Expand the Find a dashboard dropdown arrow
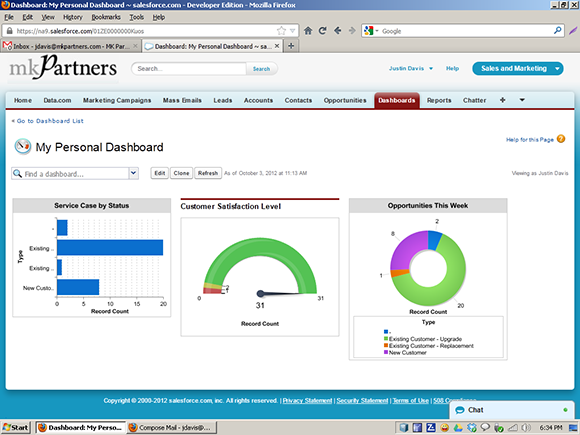Viewport: 580px width, 435px height. coord(134,173)
